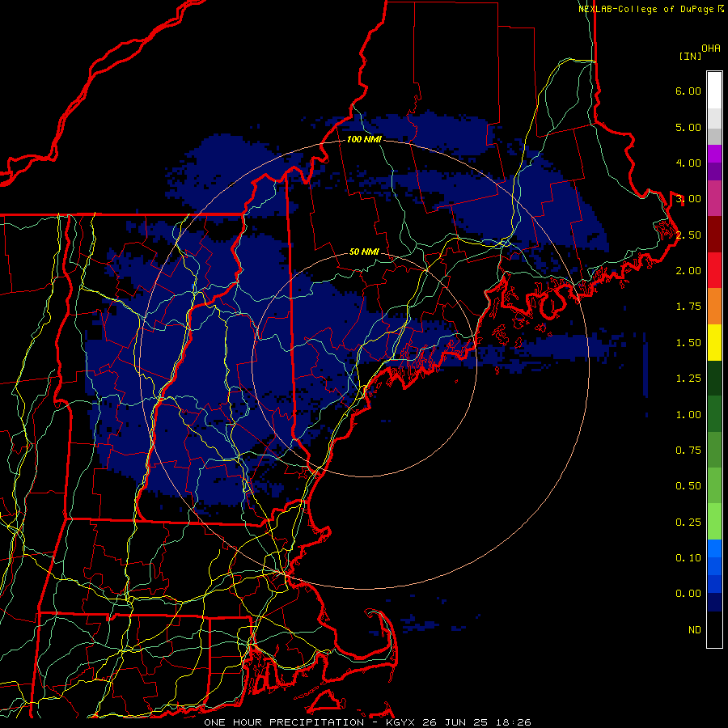Pick the bright red swatch in legend
728x728 pixels.
click(714, 271)
